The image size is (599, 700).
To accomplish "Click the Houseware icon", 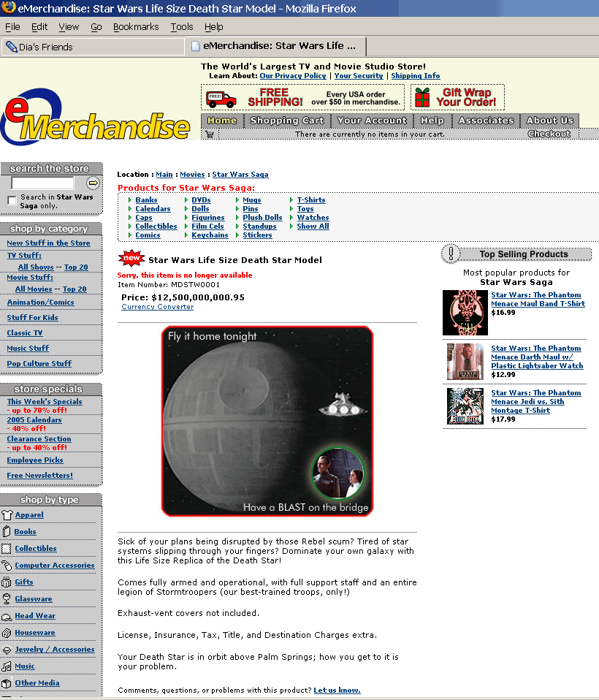I will coord(7,633).
